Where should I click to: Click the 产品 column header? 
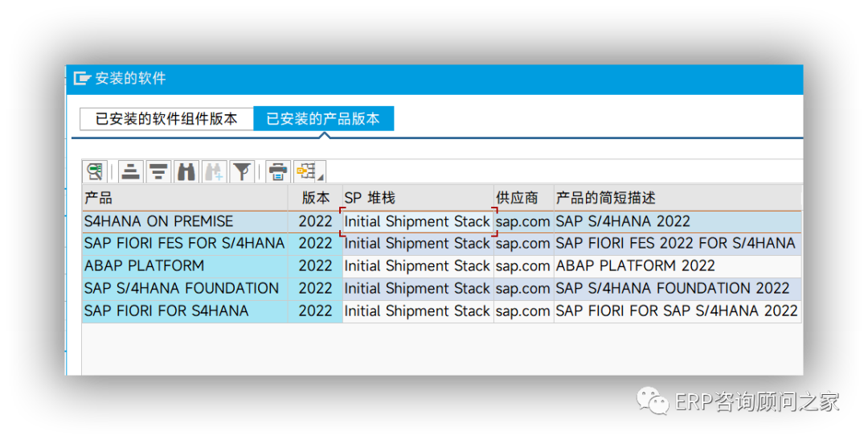click(x=185, y=198)
